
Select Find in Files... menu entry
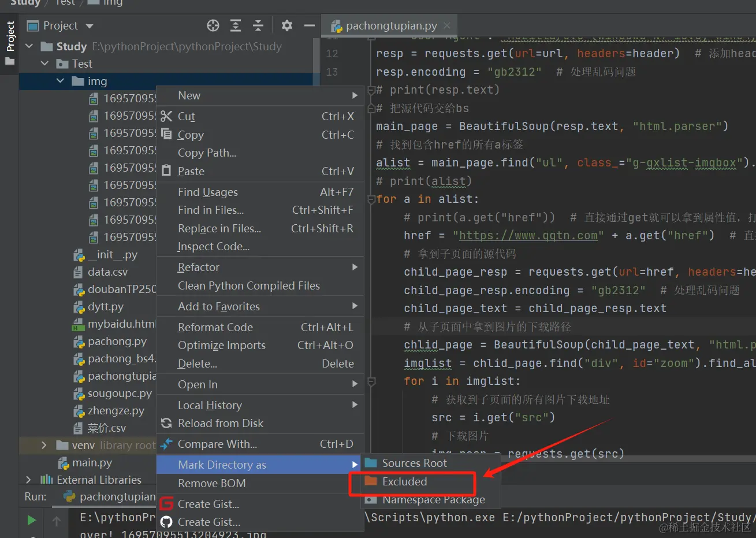click(x=260, y=210)
